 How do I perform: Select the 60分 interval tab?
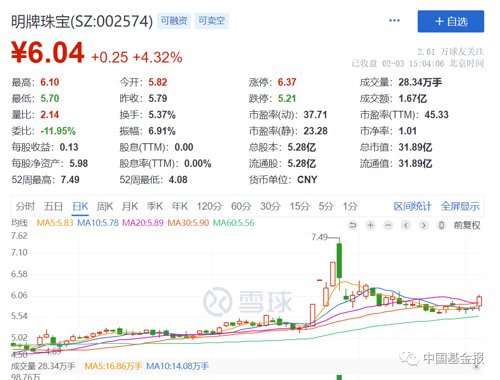(241, 207)
